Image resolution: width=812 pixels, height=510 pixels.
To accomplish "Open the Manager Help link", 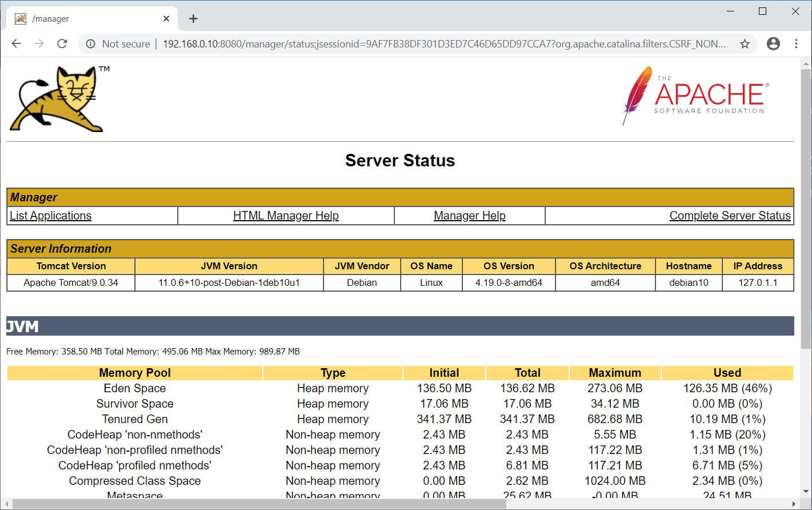I will [x=470, y=216].
